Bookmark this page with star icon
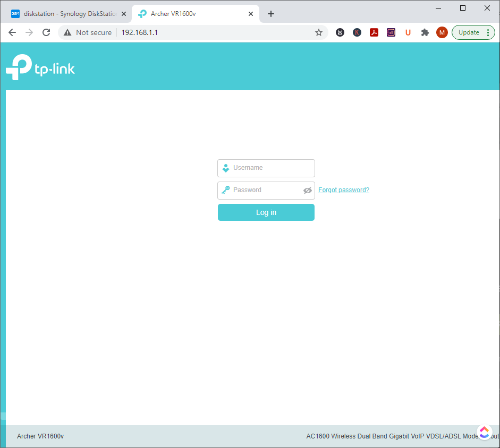Screen dimensions: 500x448 click(x=319, y=32)
